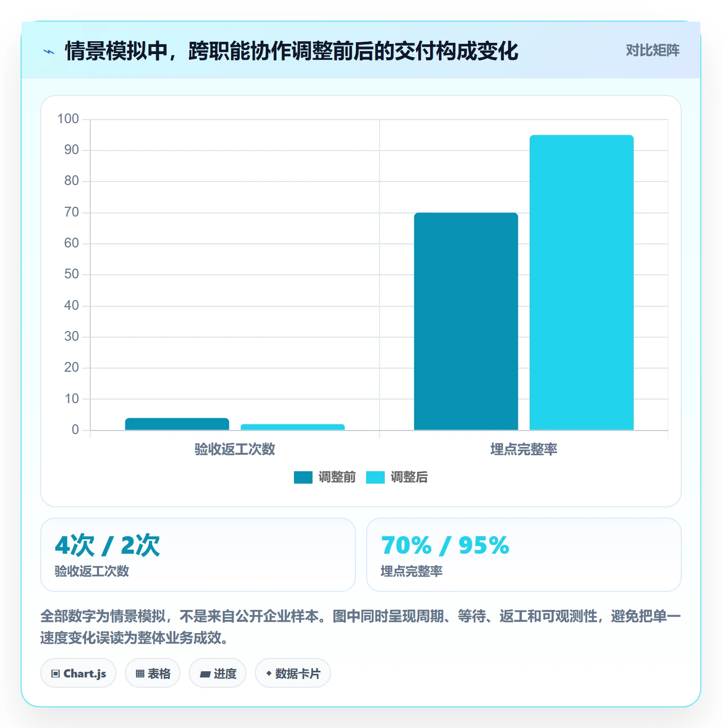Screen dimensions: 722x728
Task: Toggle the 调整后 legend swatch
Action: point(375,477)
